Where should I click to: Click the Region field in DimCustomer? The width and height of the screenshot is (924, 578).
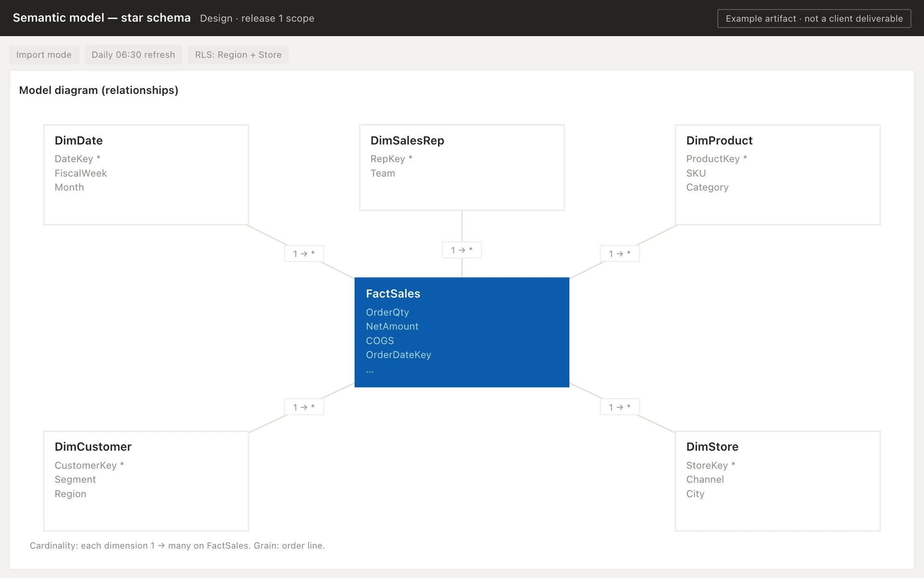pyautogui.click(x=70, y=494)
